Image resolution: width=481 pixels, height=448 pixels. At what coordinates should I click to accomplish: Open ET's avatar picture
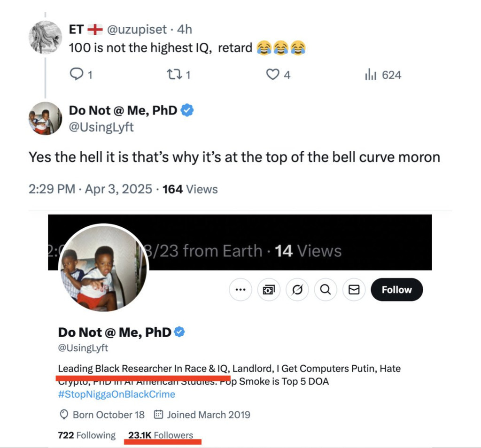pos(46,37)
